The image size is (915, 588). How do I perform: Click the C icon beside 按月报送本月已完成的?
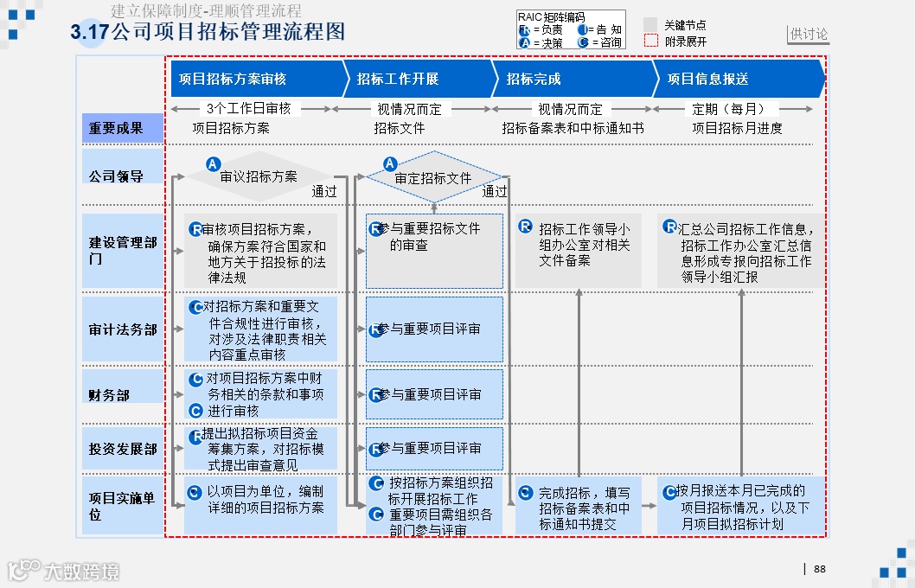669,492
